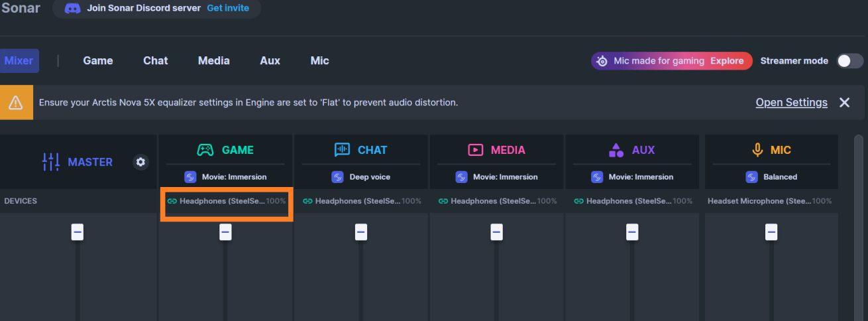
Task: Open the Media tab
Action: pos(213,61)
